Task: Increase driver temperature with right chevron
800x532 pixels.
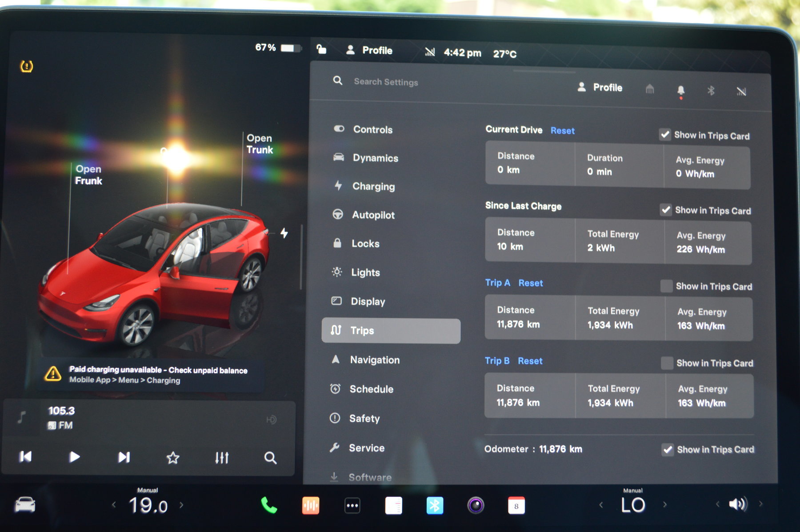Action: pos(181,505)
